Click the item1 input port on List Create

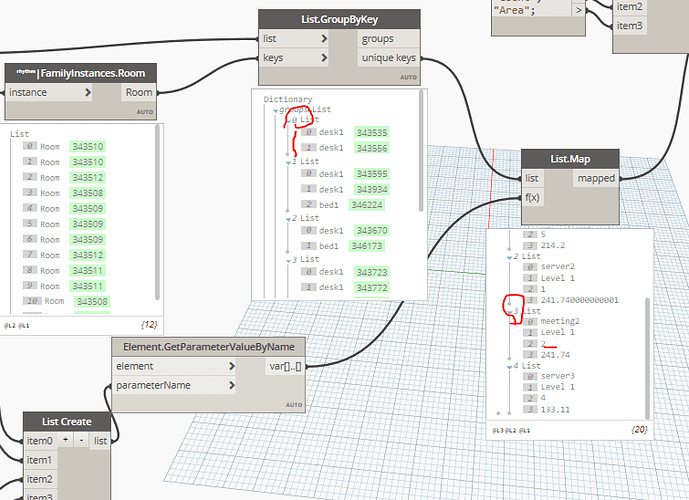click(x=40, y=460)
